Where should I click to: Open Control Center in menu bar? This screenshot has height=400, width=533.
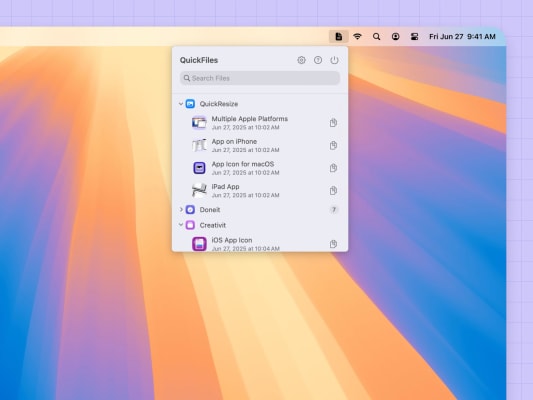[x=414, y=36]
